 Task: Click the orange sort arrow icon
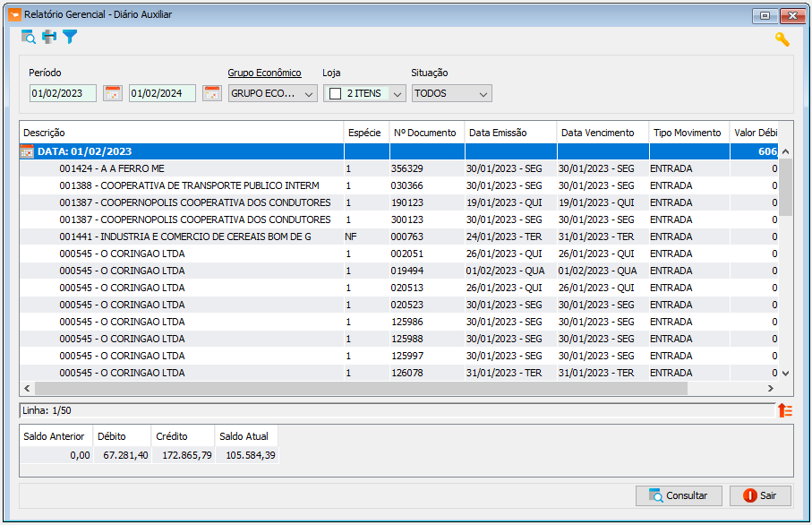(x=785, y=410)
